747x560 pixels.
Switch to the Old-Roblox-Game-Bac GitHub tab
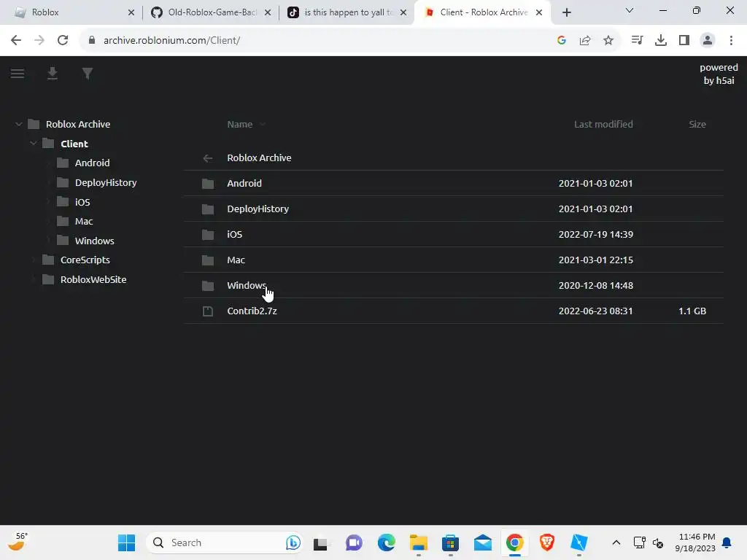tap(211, 12)
